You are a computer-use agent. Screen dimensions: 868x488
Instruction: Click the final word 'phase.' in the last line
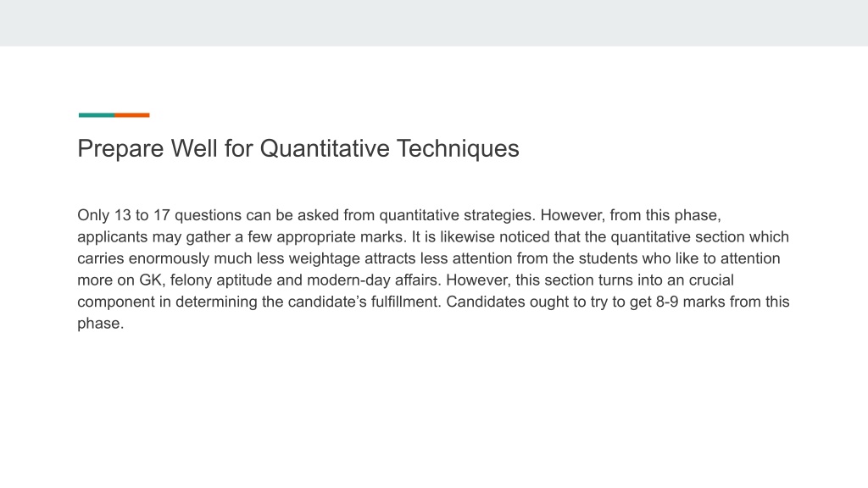(101, 323)
